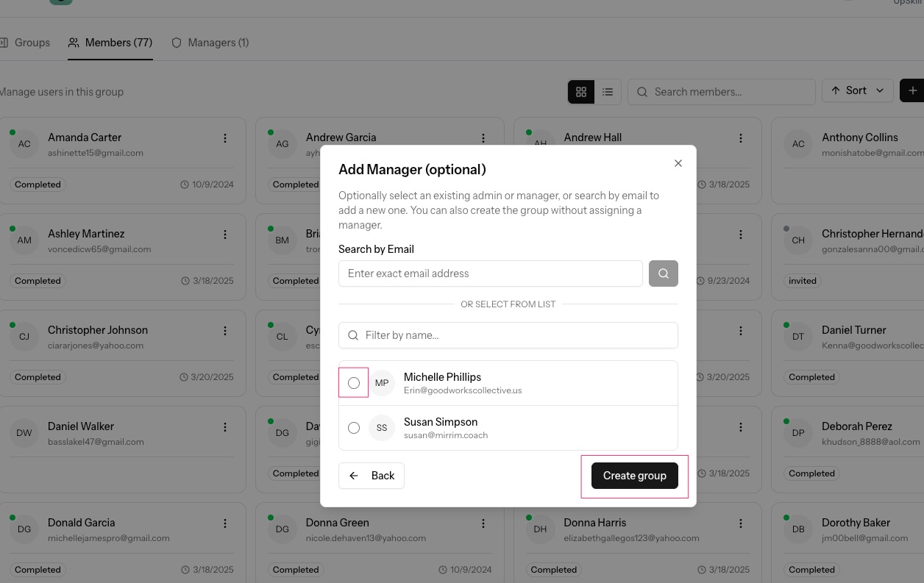Open the Groups tab
924x583 pixels.
[25, 43]
